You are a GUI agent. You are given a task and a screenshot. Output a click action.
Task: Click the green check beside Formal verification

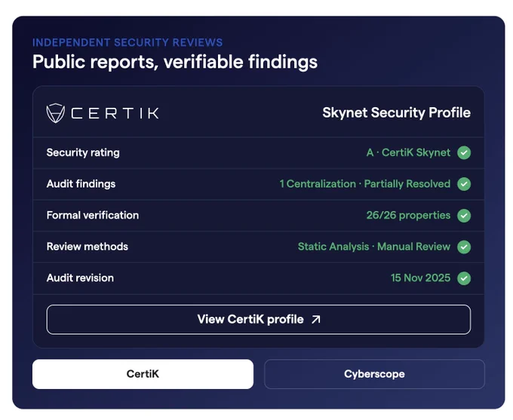tap(464, 216)
